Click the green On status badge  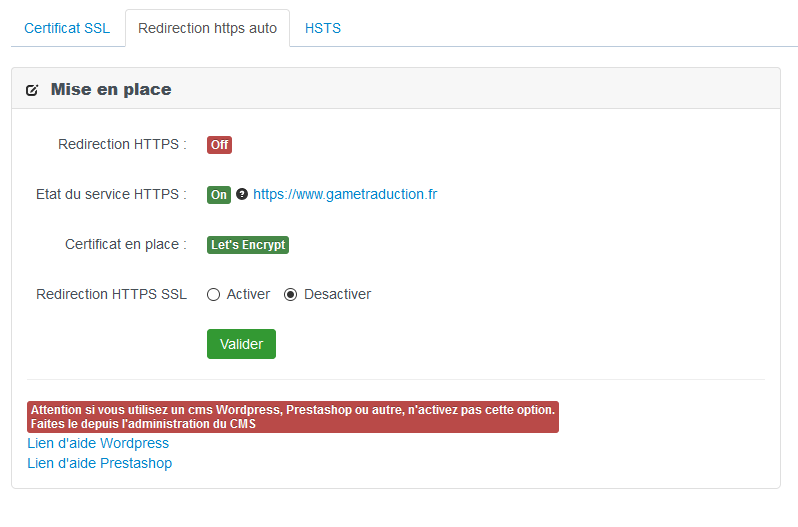[219, 194]
